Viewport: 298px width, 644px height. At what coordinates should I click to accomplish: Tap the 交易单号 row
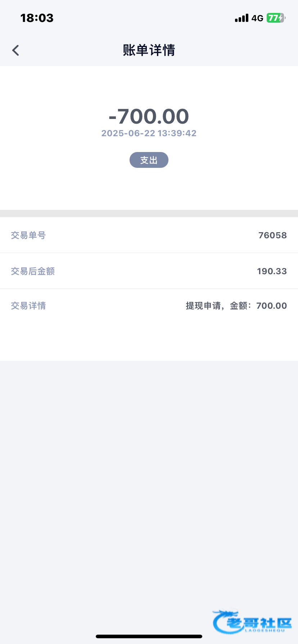point(149,235)
